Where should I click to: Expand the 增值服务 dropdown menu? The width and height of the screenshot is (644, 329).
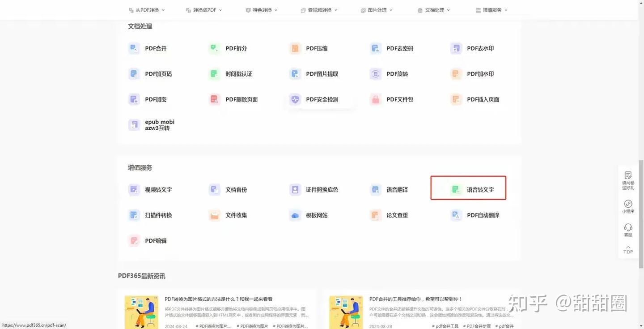(x=491, y=10)
